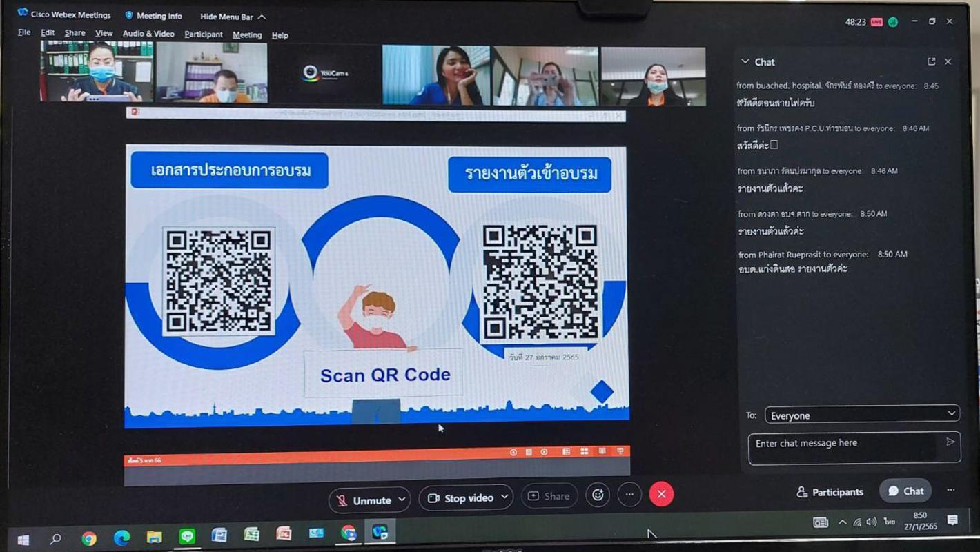Click the Share content button
Image resolution: width=980 pixels, height=552 pixels.
pyautogui.click(x=549, y=496)
